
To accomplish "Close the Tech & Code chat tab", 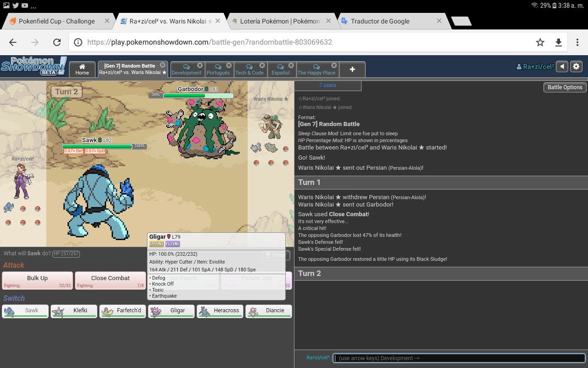I will (x=262, y=65).
